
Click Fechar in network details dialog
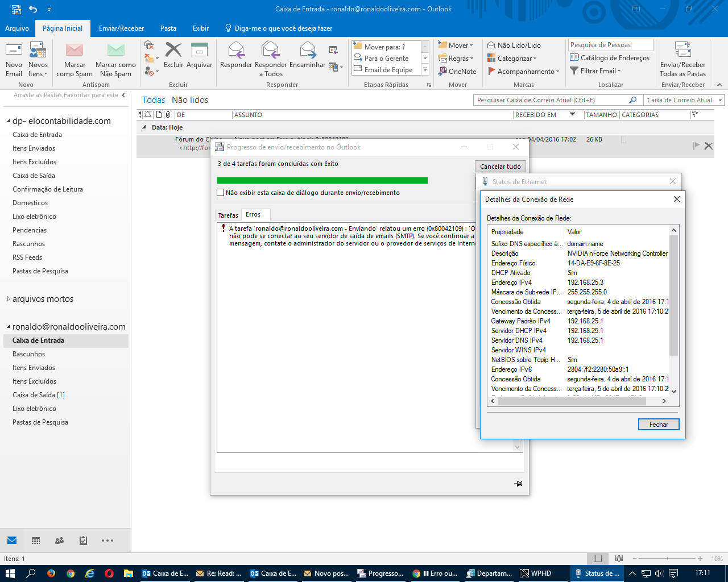pyautogui.click(x=659, y=425)
